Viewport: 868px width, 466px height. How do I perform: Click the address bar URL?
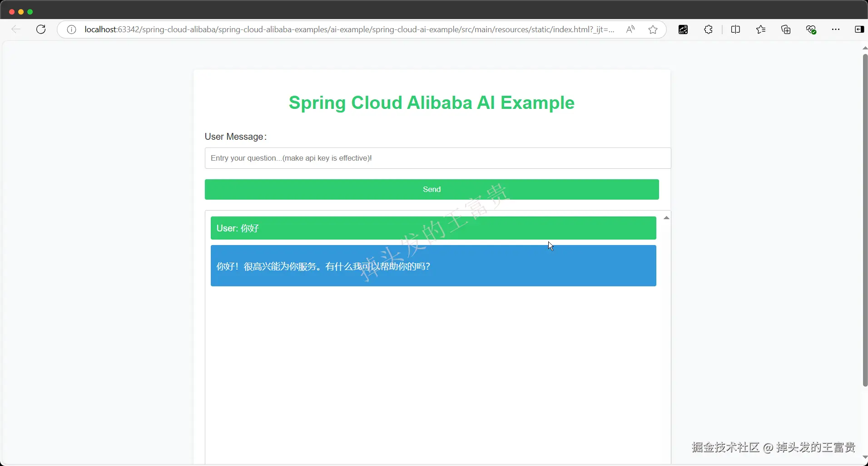(349, 29)
